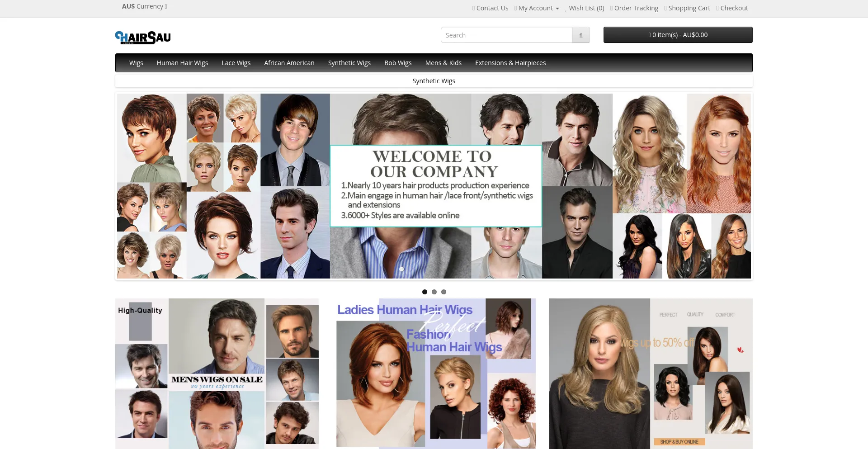The height and width of the screenshot is (449, 868).
Task: Click the Welcome To Our Company banner
Action: coord(434,186)
